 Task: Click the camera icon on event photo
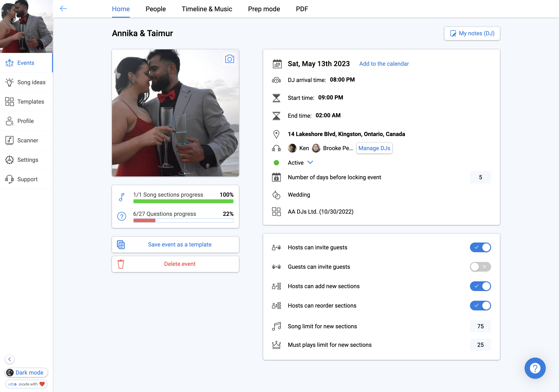(x=229, y=59)
